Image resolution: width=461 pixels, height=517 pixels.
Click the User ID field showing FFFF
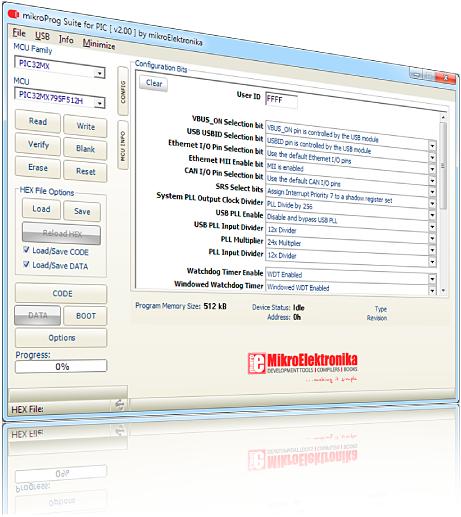(281, 100)
